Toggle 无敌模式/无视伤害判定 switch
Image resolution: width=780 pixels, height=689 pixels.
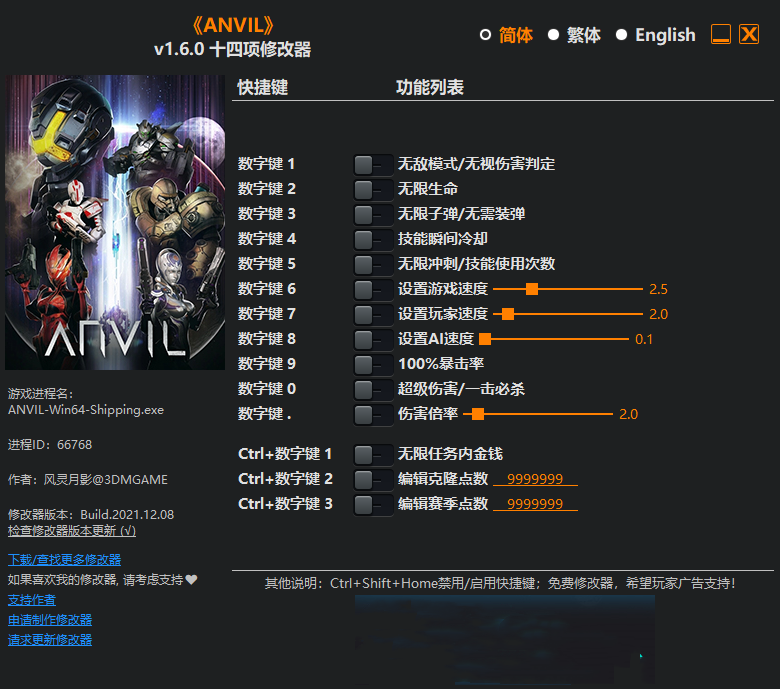[373, 165]
